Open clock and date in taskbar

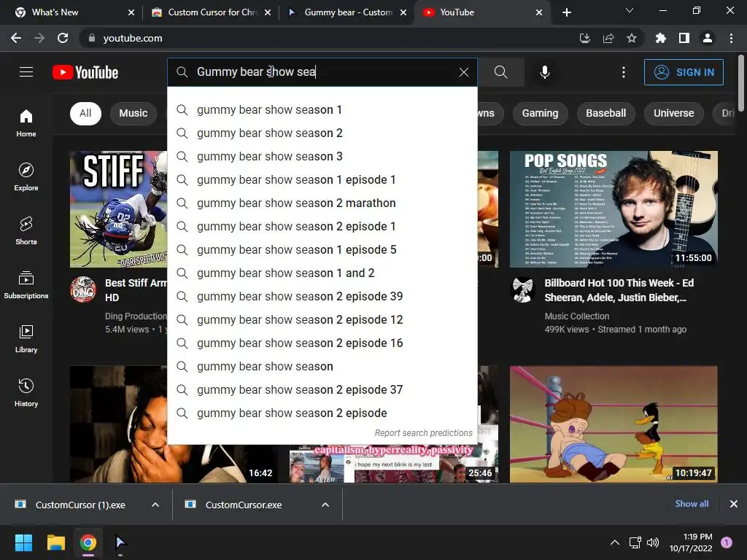[690, 542]
